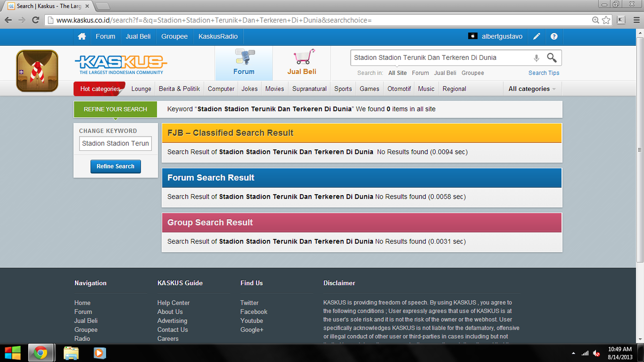This screenshot has height=362, width=644.
Task: Click the network signal tray icon
Action: point(585,353)
